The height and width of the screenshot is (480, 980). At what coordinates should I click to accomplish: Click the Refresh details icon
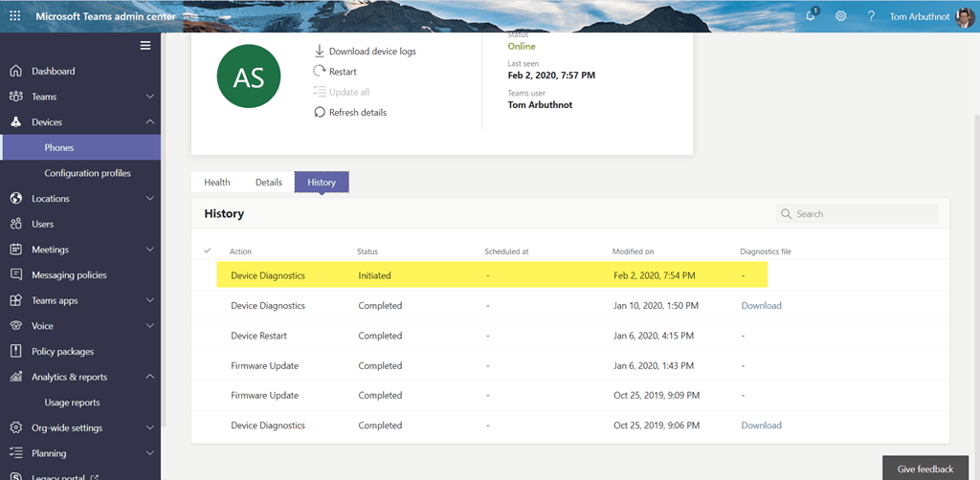click(x=320, y=113)
